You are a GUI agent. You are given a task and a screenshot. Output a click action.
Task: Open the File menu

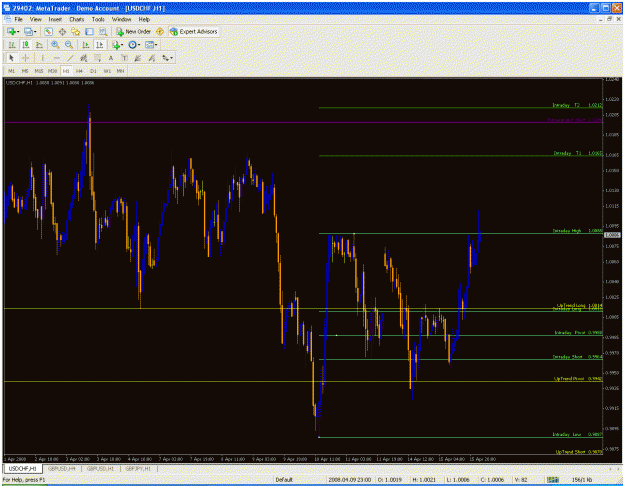coord(19,19)
